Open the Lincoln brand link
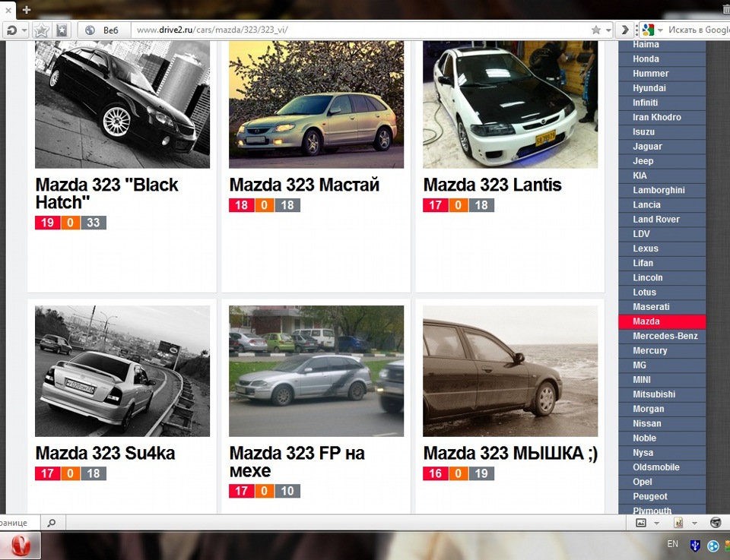The image size is (730, 560). (x=662, y=277)
